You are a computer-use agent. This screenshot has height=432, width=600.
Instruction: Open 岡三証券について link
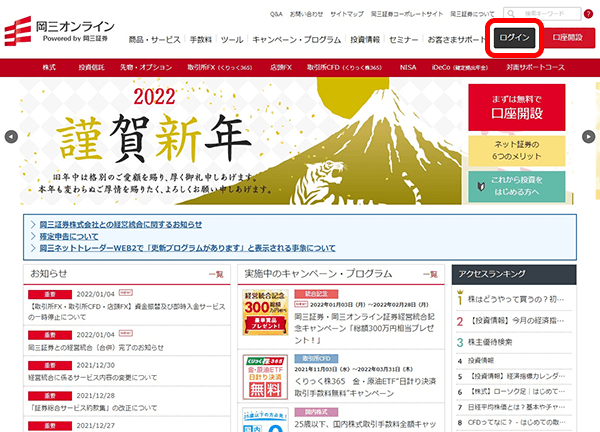pyautogui.click(x=472, y=14)
